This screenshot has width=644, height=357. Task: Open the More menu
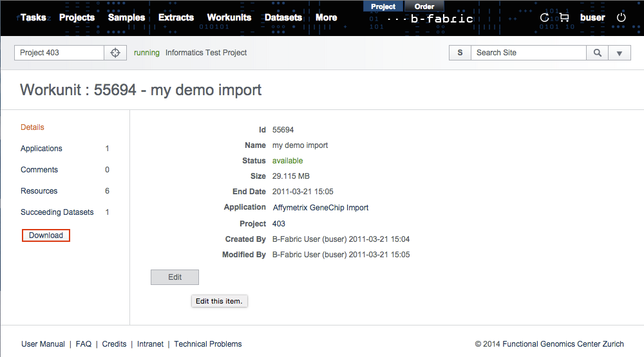[326, 17]
